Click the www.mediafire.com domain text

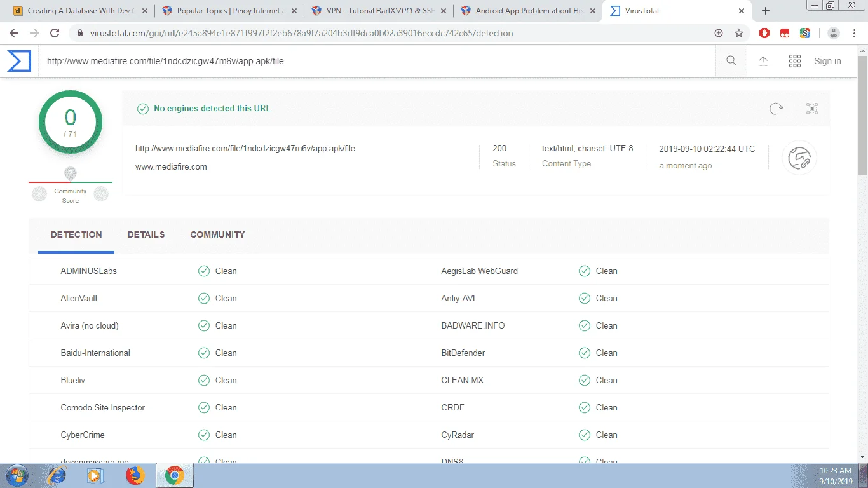[x=171, y=167]
